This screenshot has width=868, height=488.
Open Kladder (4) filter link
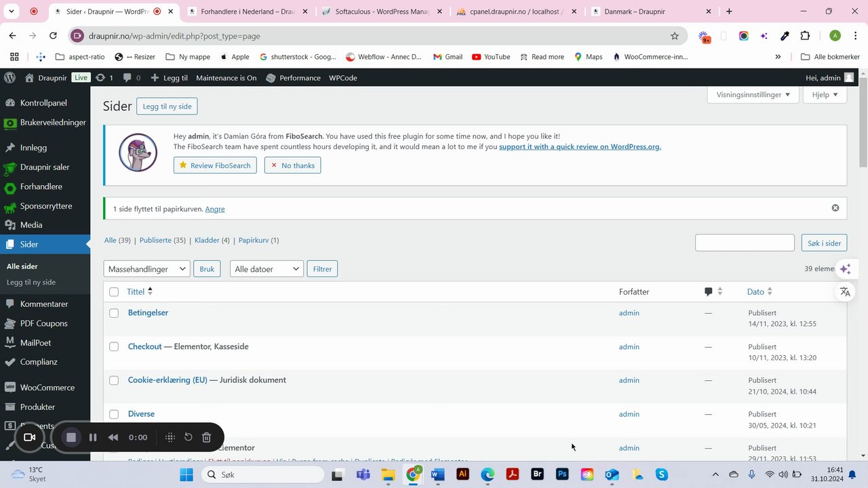click(x=212, y=240)
